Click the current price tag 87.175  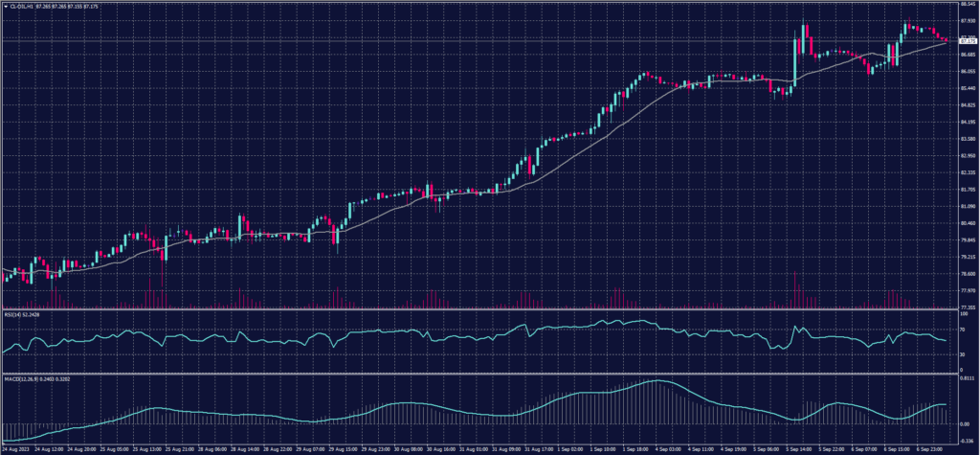966,42
